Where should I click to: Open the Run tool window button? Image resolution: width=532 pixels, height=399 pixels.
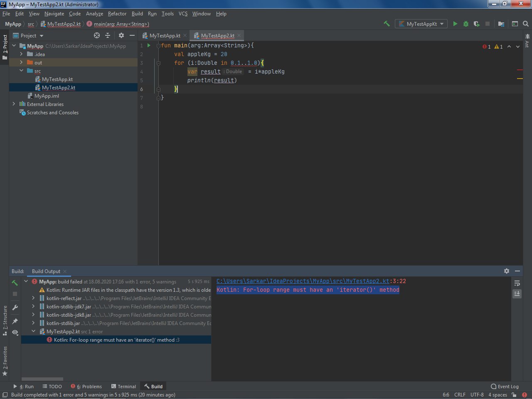click(x=24, y=386)
